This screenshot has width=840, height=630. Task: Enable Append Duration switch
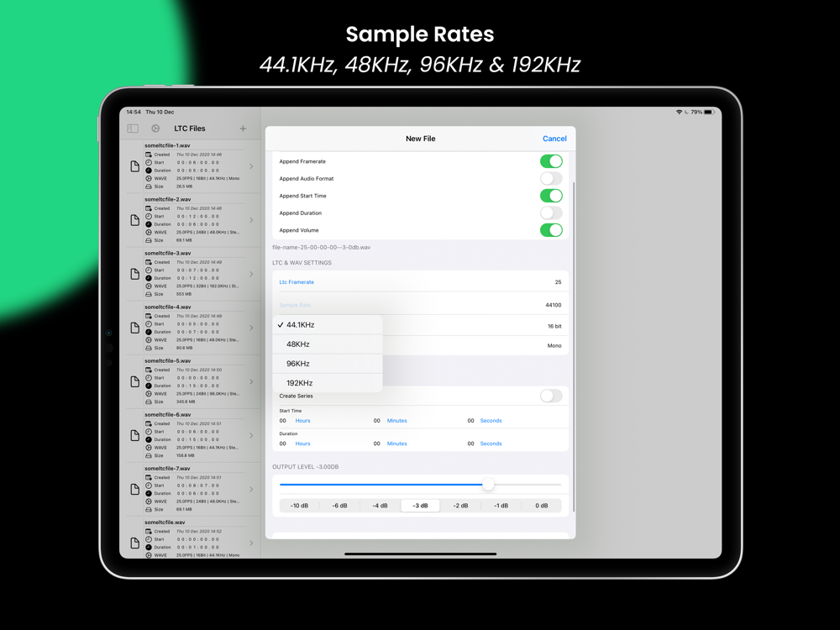point(551,213)
